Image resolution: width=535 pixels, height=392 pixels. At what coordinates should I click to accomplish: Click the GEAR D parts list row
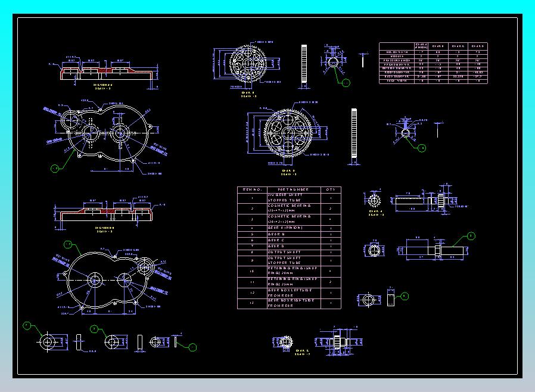(289, 246)
